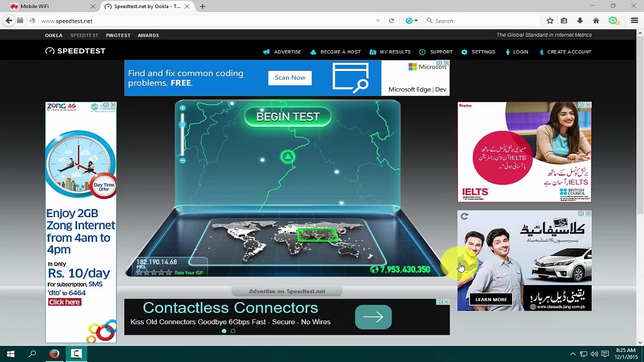Viewport: 644px width, 362px height.
Task: Close the IELTS ad with its X
Action: point(588,105)
